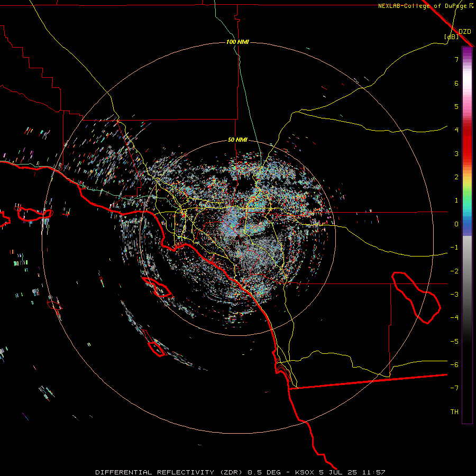Click the 6 value on the color scale
Image resolution: width=476 pixels, height=476 pixels.
click(456, 83)
